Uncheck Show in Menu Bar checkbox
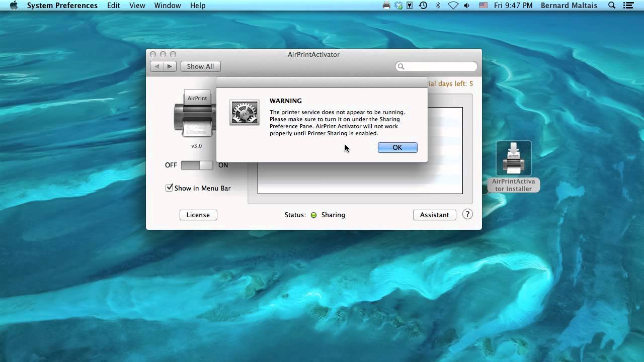Screen dimensions: 644x362 pyautogui.click(x=170, y=188)
